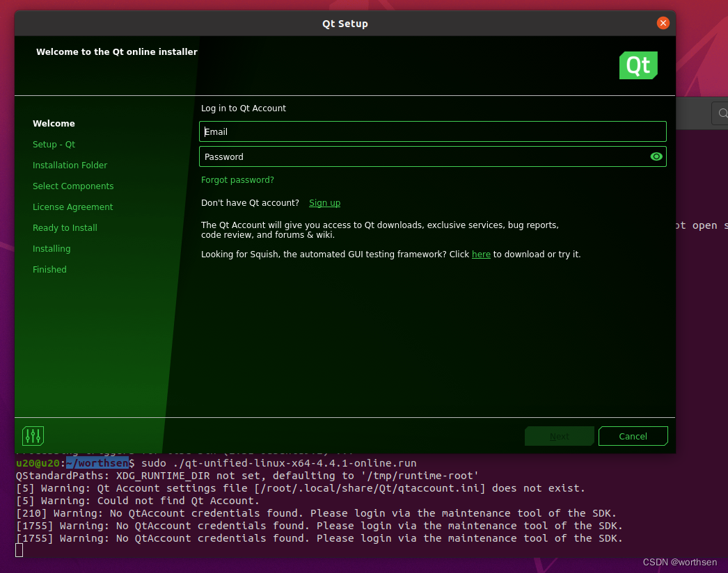Focus the Password input field
The height and width of the screenshot is (573, 728).
[433, 156]
